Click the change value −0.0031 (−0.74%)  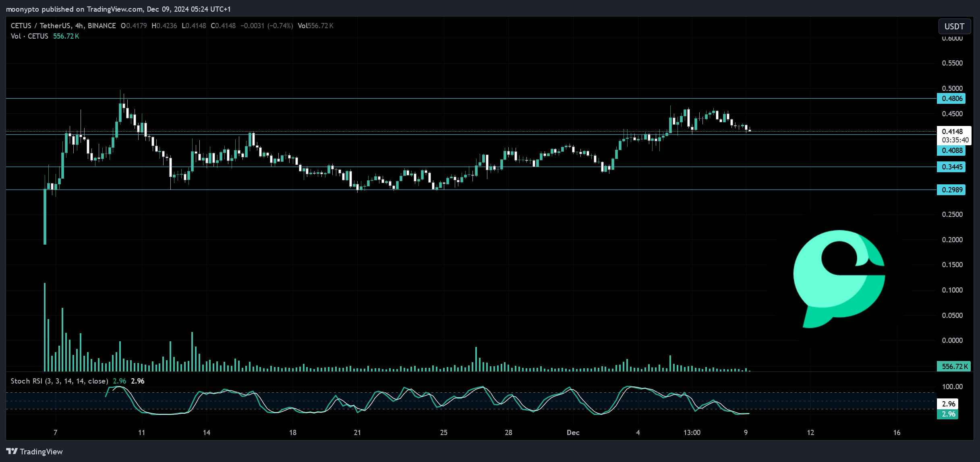(x=267, y=26)
